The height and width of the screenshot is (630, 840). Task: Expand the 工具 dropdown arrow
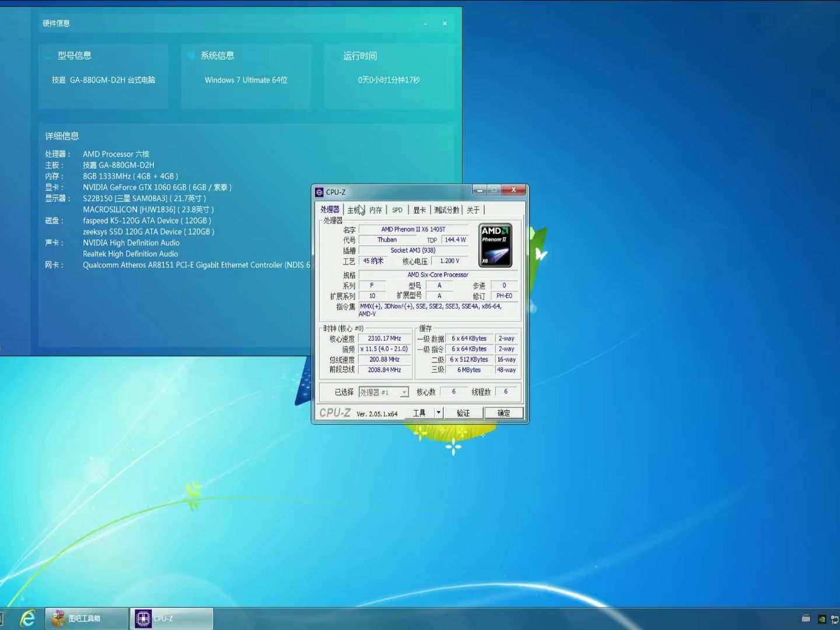point(439,413)
